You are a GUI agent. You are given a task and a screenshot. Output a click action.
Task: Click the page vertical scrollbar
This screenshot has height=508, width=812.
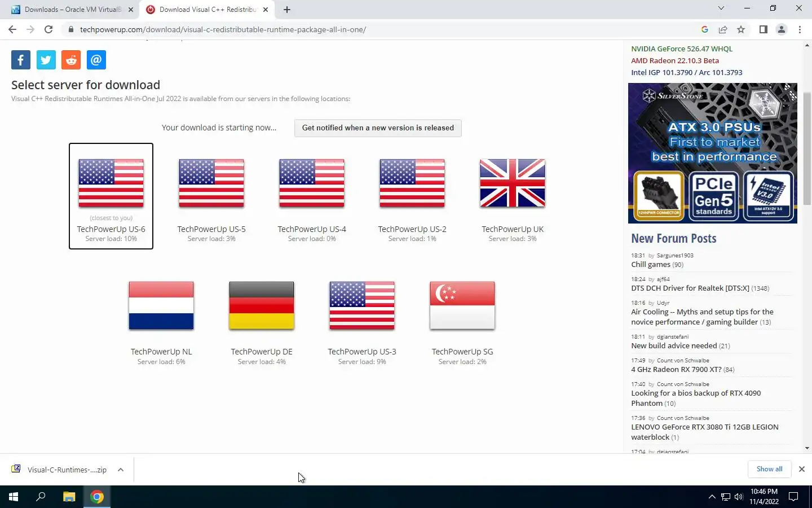click(807, 148)
